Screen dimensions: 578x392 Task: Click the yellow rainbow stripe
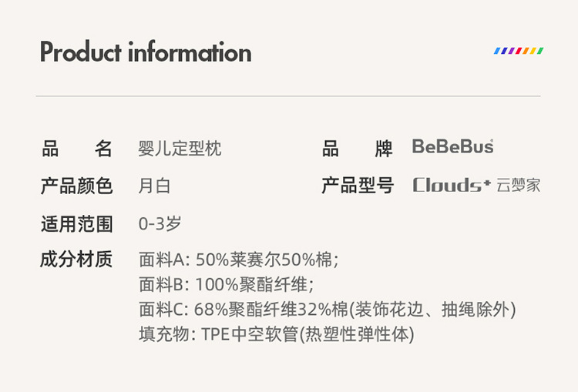click(x=533, y=51)
